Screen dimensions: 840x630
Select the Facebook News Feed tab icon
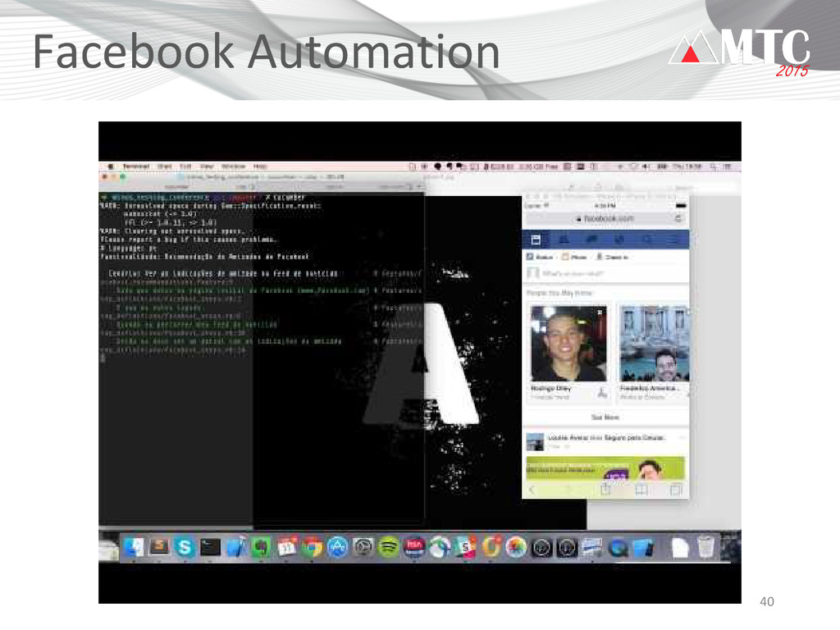[x=536, y=240]
